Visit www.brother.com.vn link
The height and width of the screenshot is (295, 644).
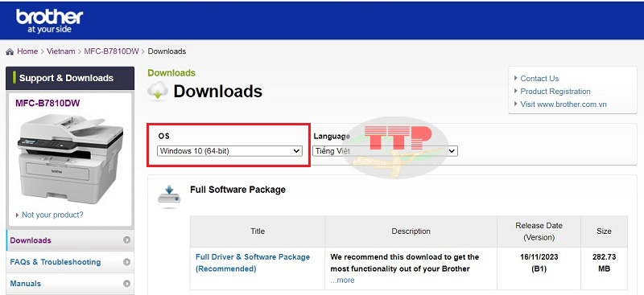click(x=563, y=104)
